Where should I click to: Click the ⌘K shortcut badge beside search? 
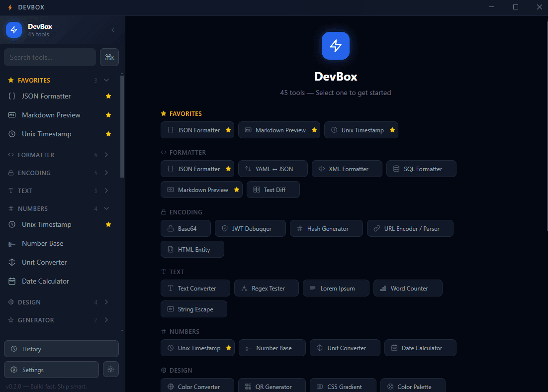[109, 57]
